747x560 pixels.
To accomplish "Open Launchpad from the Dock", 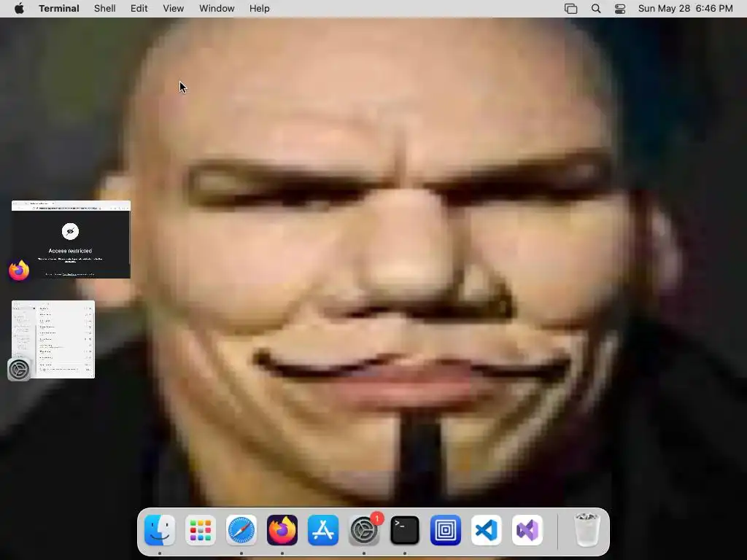I will tap(201, 530).
